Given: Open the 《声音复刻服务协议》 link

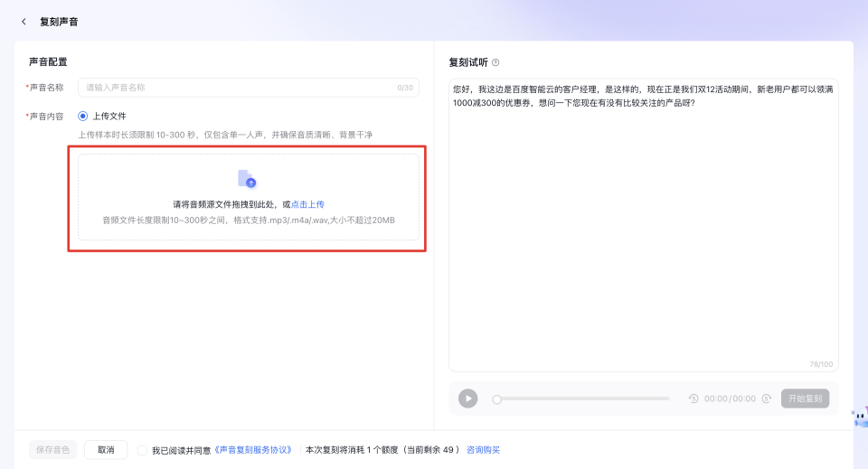Looking at the screenshot, I should 253,450.
